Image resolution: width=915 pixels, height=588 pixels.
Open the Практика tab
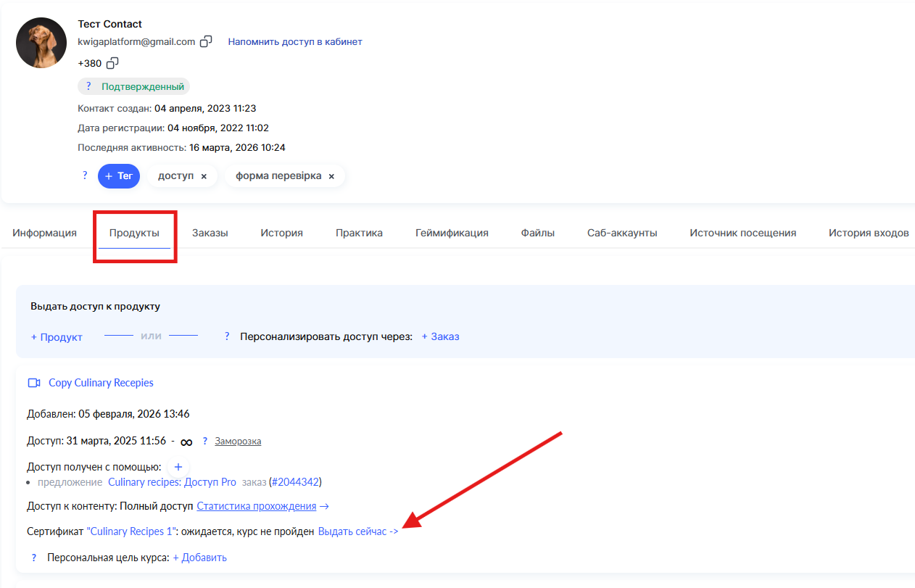[x=359, y=233]
